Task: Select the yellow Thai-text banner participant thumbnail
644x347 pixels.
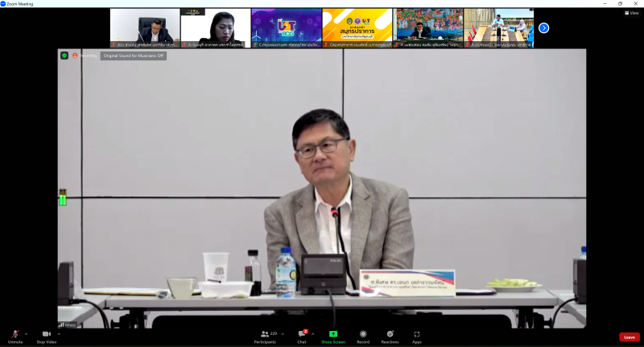Action: (x=357, y=27)
